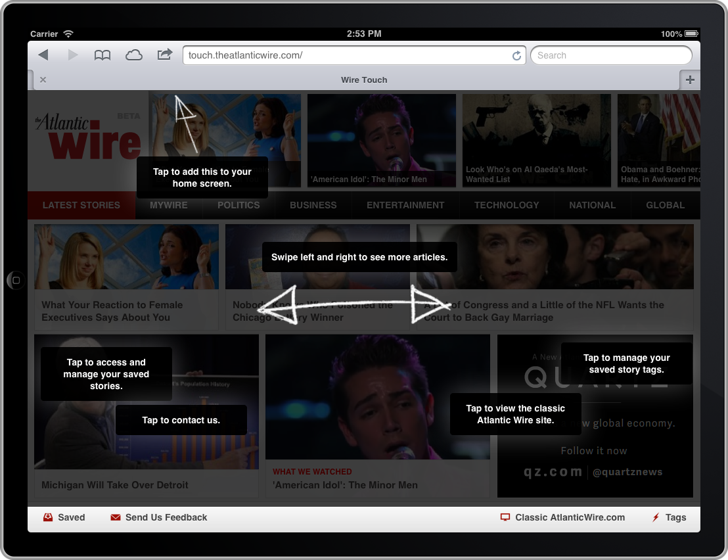Open Al Qaeda's Most-Wanted List thumbnail
Viewport: 728px width, 560px height.
click(x=536, y=140)
